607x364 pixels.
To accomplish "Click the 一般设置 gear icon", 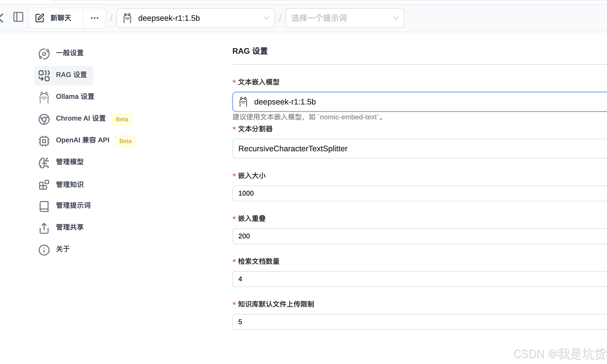I will coord(44,54).
